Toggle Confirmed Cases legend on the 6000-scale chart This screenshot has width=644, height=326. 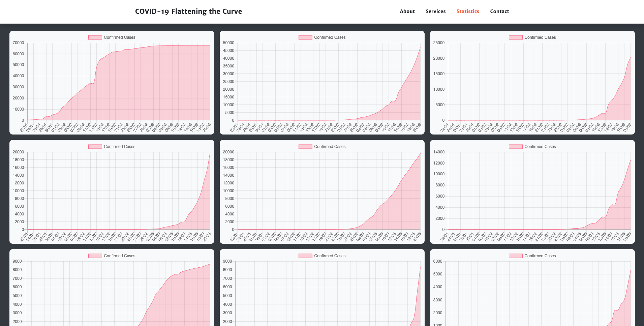click(x=532, y=256)
